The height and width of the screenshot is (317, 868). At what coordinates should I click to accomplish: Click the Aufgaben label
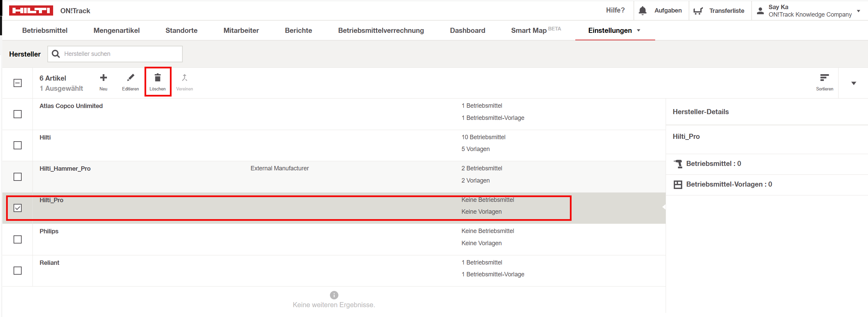pos(668,10)
